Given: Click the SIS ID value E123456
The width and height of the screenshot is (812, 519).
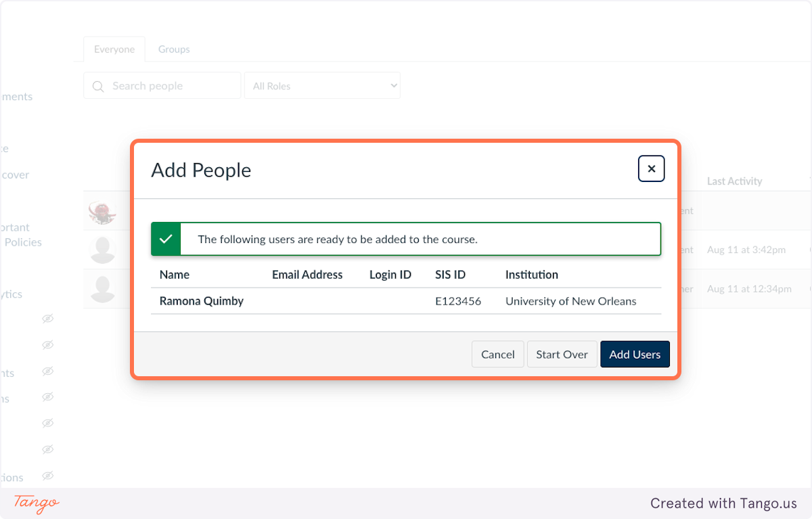Looking at the screenshot, I should pos(458,301).
